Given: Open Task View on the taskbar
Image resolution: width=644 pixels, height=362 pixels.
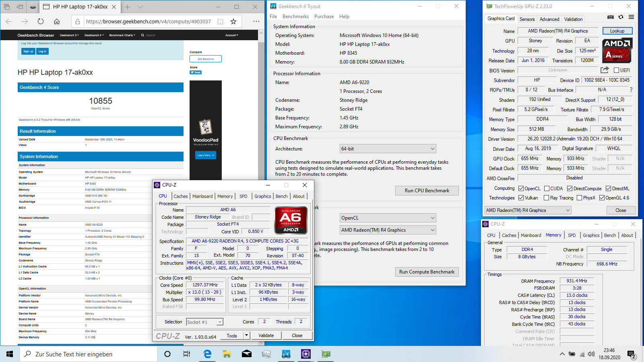Looking at the screenshot, I should (187, 354).
